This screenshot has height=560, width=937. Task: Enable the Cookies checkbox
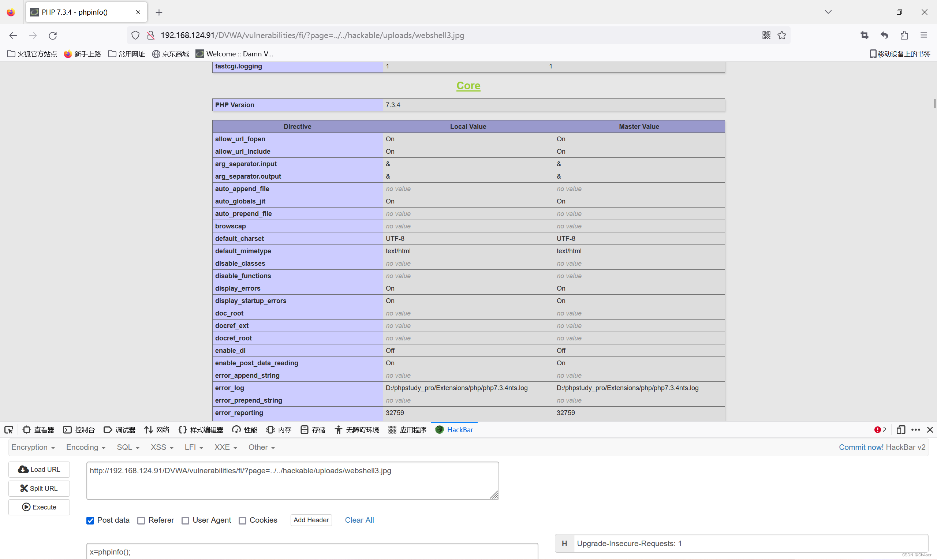click(242, 520)
